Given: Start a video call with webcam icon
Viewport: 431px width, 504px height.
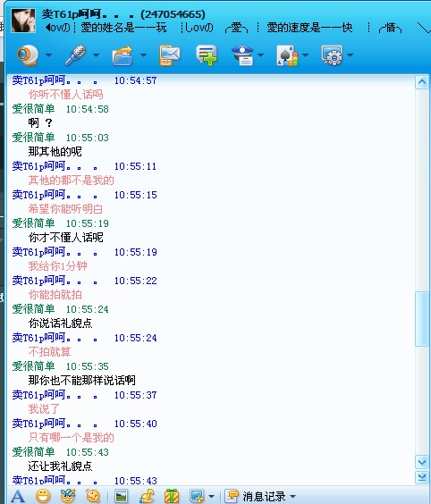Looking at the screenshot, I should pyautogui.click(x=28, y=55).
